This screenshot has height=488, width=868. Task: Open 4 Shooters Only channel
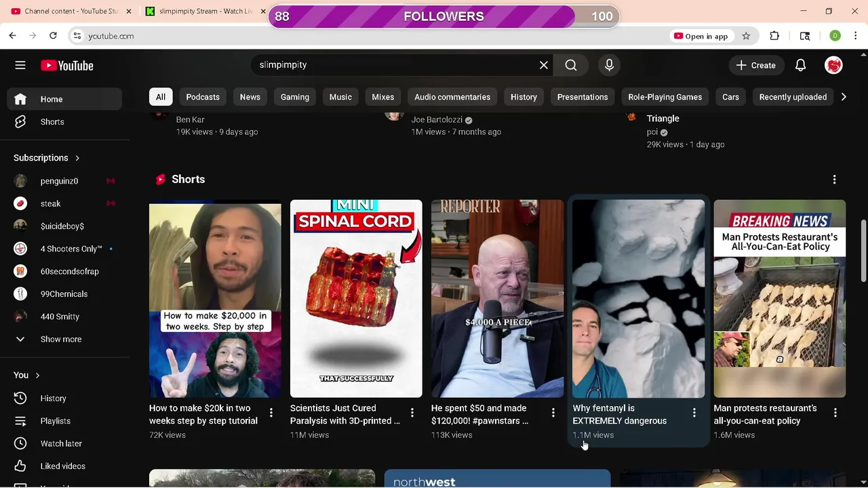click(x=64, y=249)
